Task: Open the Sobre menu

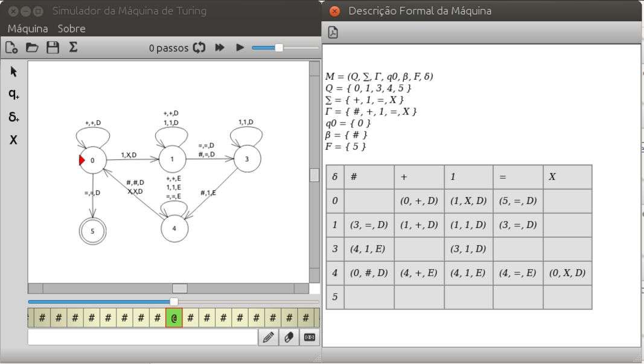Action: coord(71,28)
